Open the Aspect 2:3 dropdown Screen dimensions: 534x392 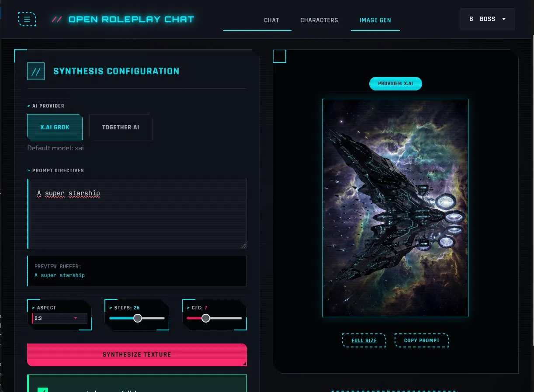tap(60, 318)
